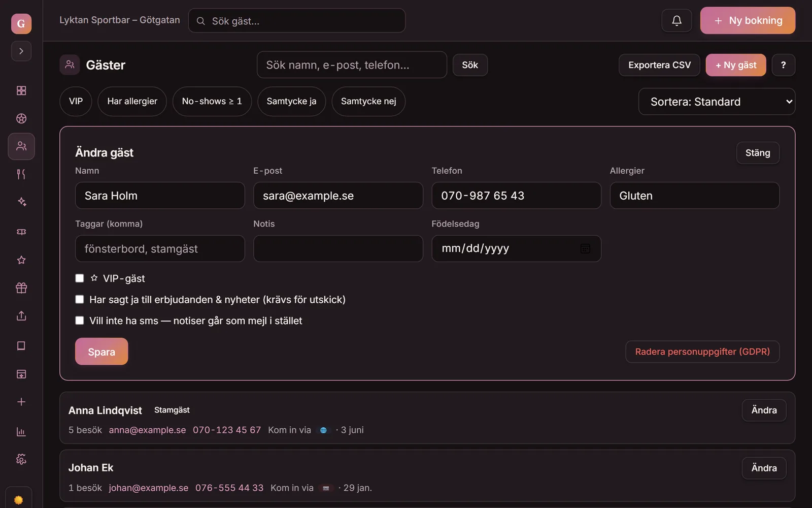Close the Ändra gäst form with Stäng
The width and height of the screenshot is (812, 508).
[758, 153]
